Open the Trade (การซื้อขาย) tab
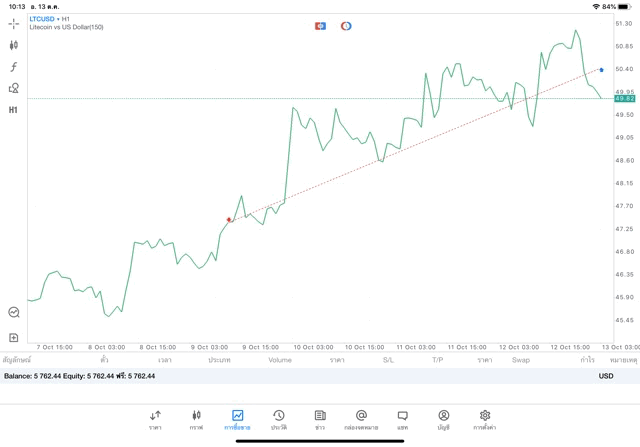Viewport: 640px width, 447px height. [237, 419]
